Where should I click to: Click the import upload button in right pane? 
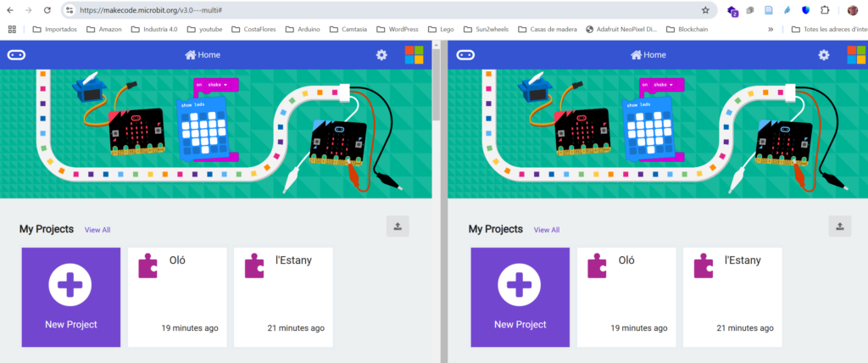pos(839,226)
